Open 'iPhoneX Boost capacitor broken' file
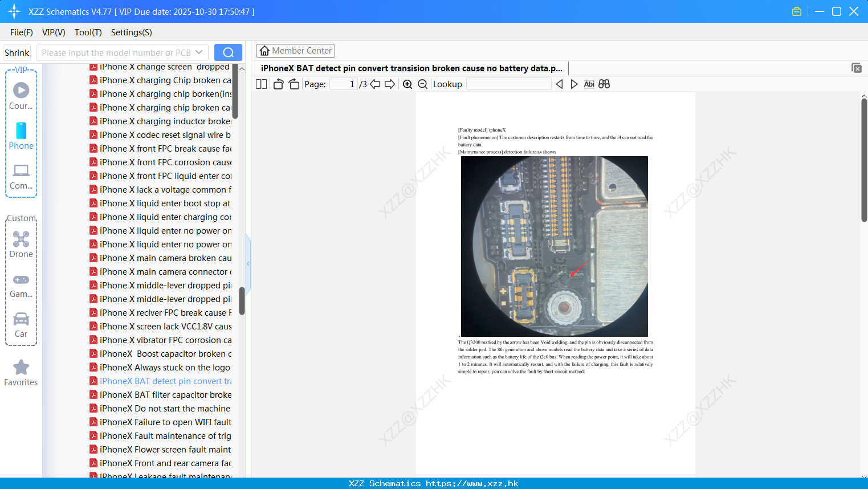Image resolution: width=868 pixels, height=489 pixels. pos(161,354)
